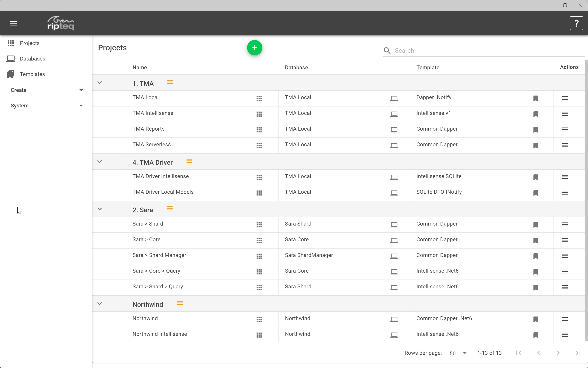The height and width of the screenshot is (368, 588).
Task: Open the hamburger navigation menu
Action: [14, 23]
